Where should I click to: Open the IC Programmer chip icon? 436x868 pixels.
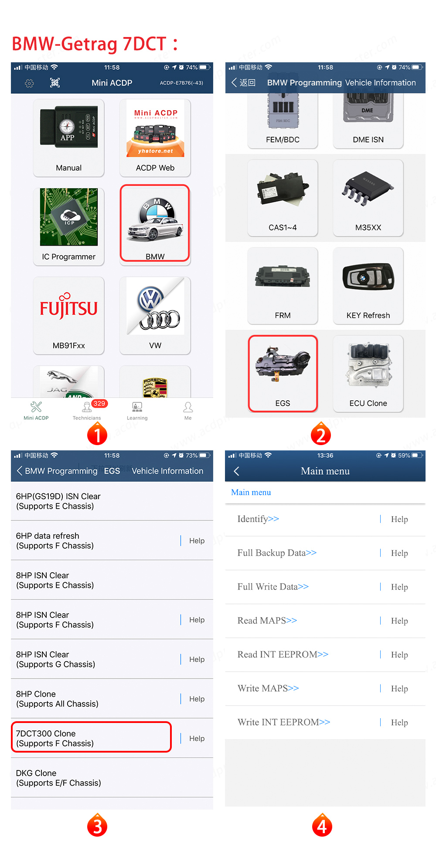pyautogui.click(x=68, y=226)
